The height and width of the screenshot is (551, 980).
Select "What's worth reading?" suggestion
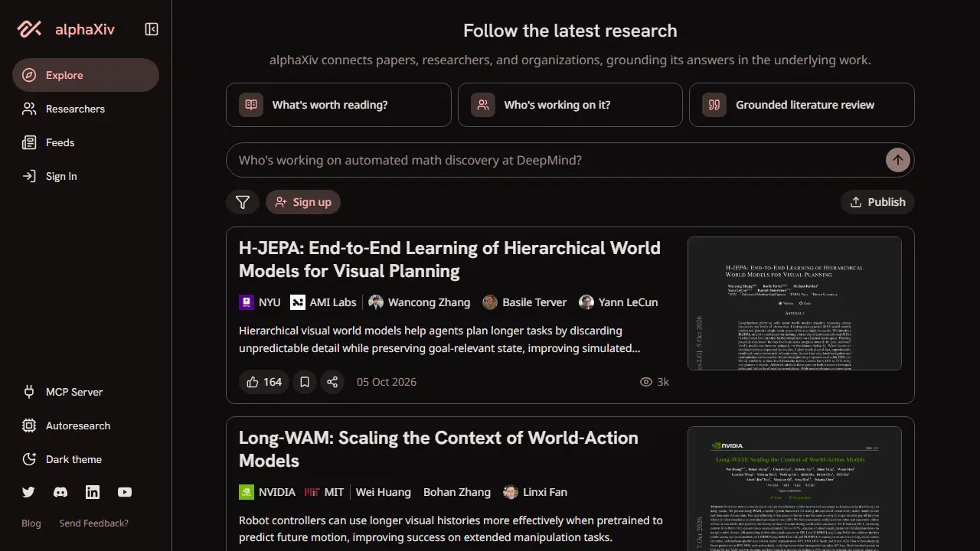[x=338, y=105]
